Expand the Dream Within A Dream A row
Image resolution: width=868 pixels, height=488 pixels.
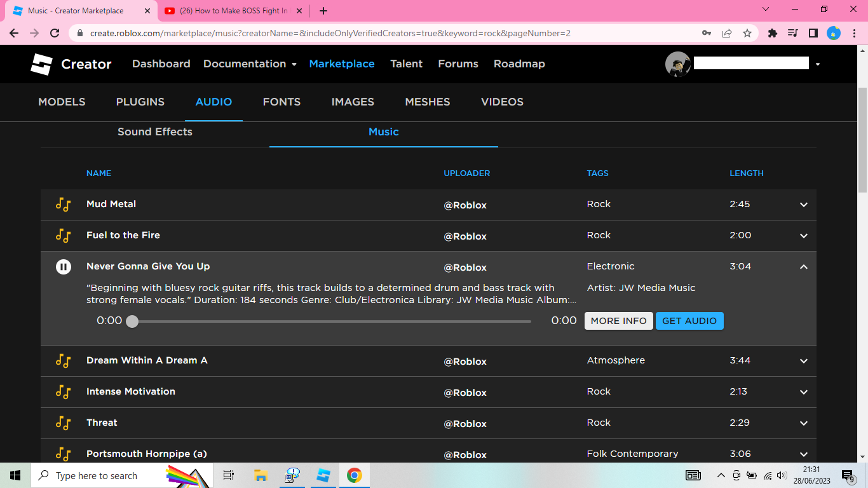pyautogui.click(x=803, y=361)
